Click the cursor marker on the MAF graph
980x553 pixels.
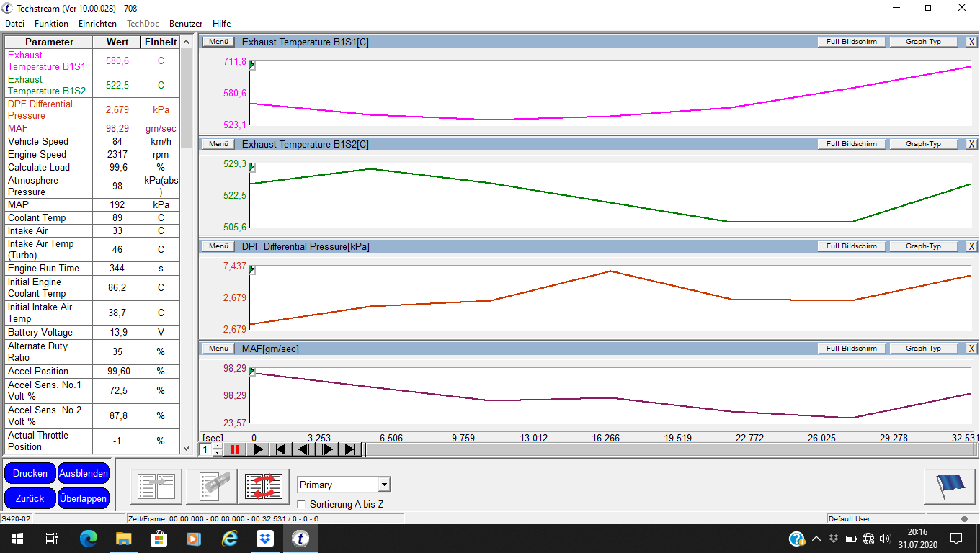pyautogui.click(x=252, y=372)
